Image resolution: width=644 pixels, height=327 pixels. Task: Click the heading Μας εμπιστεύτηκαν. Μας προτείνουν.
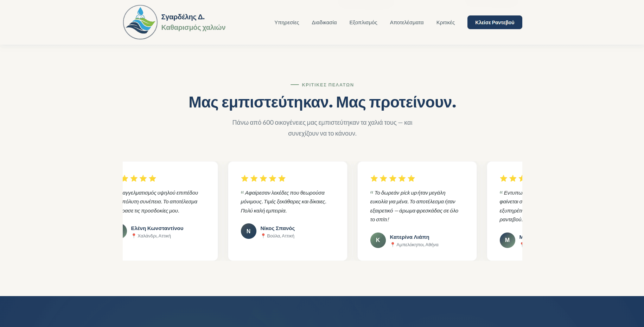(x=322, y=102)
